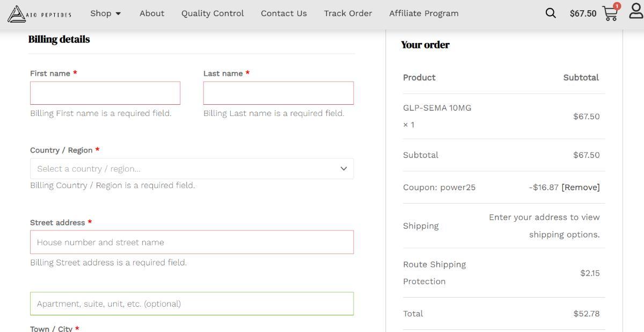Image resolution: width=644 pixels, height=332 pixels.
Task: Click the $67.50 cart total
Action: pyautogui.click(x=583, y=13)
